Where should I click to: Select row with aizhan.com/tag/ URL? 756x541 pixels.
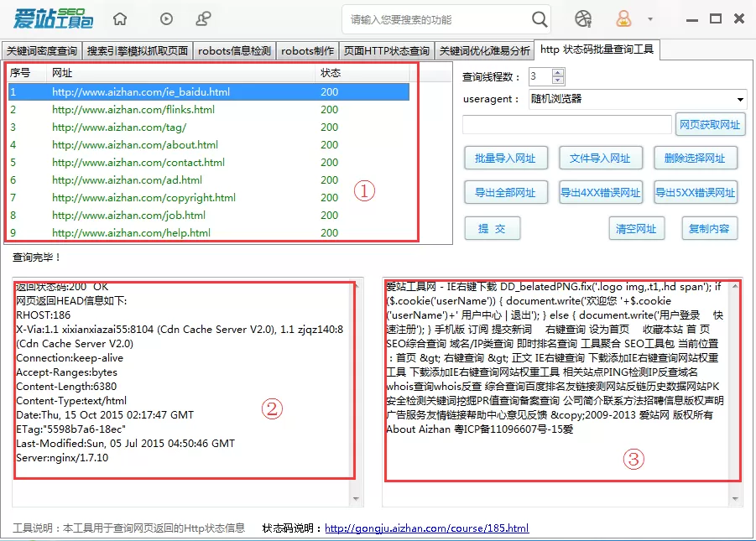(x=209, y=127)
